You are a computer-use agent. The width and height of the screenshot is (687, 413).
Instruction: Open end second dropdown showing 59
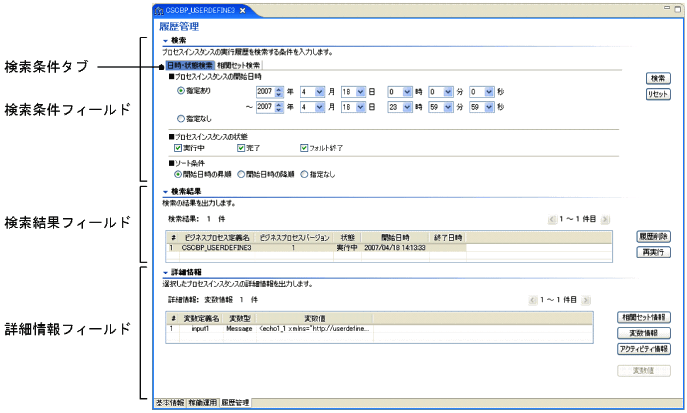(489, 107)
